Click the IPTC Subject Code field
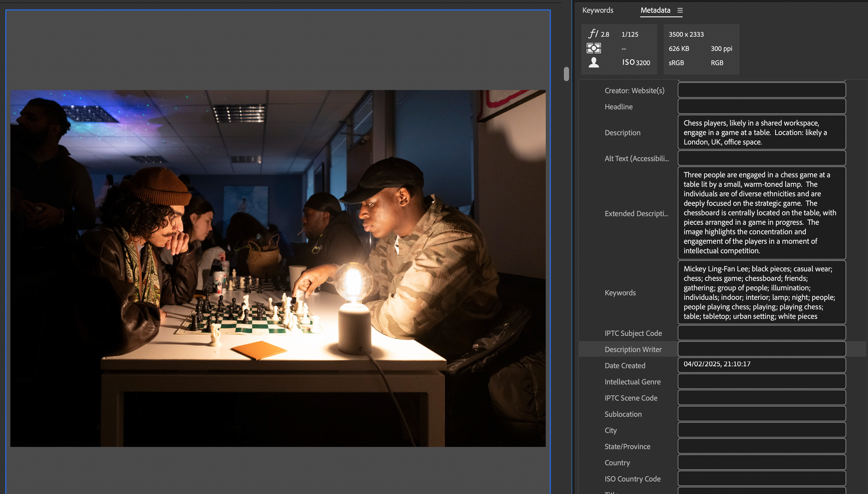 [x=762, y=333]
